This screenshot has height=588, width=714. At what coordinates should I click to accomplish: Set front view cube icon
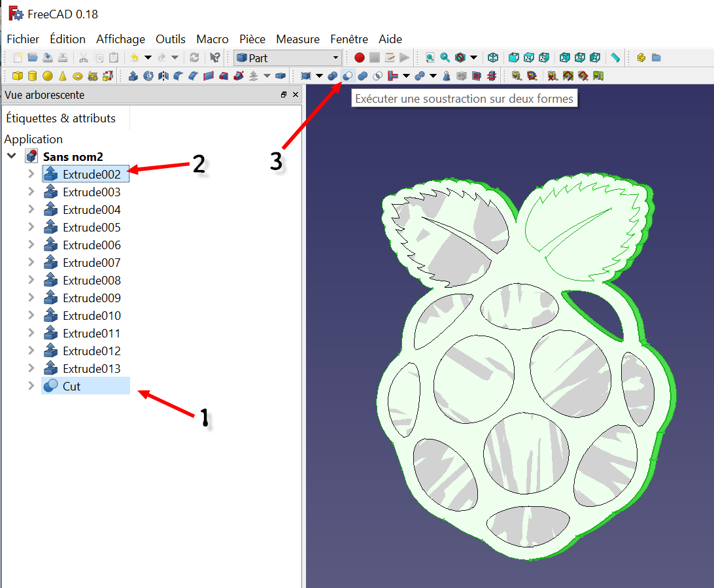[x=514, y=58]
